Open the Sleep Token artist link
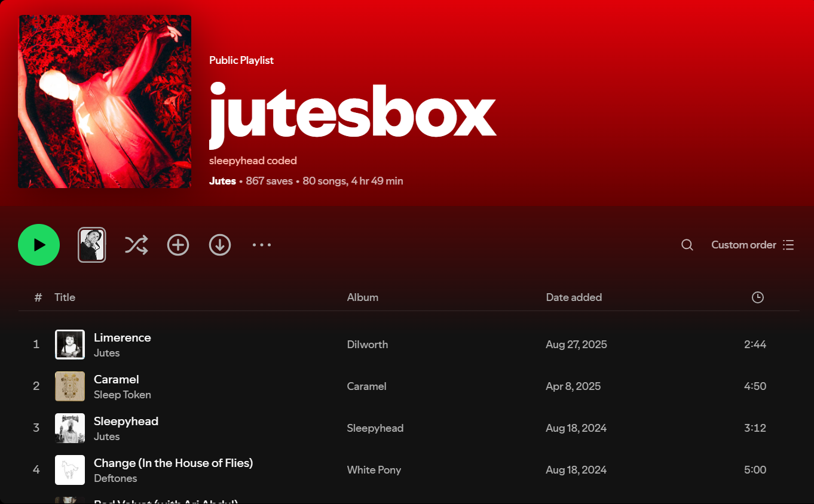 [x=122, y=395]
